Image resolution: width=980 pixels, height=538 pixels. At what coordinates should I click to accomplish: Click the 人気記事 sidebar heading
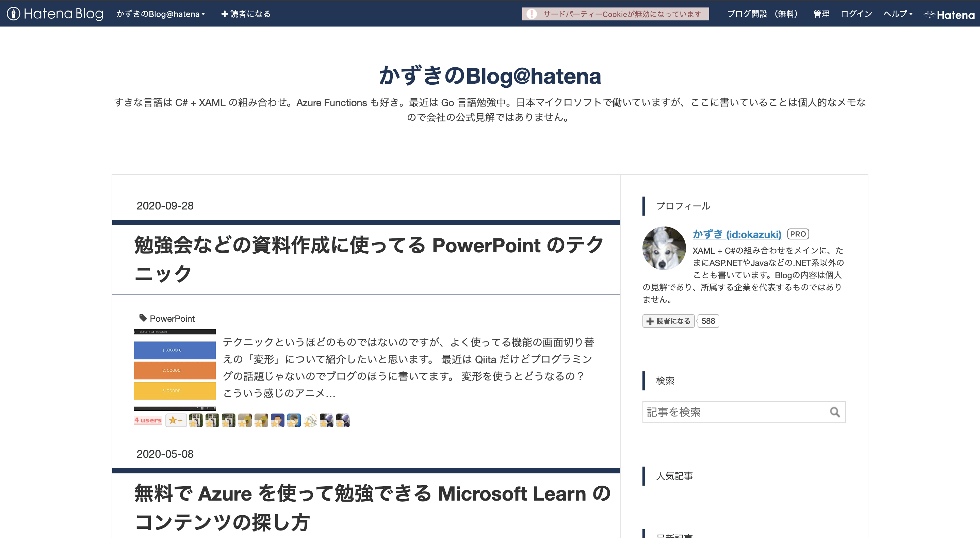coord(674,476)
